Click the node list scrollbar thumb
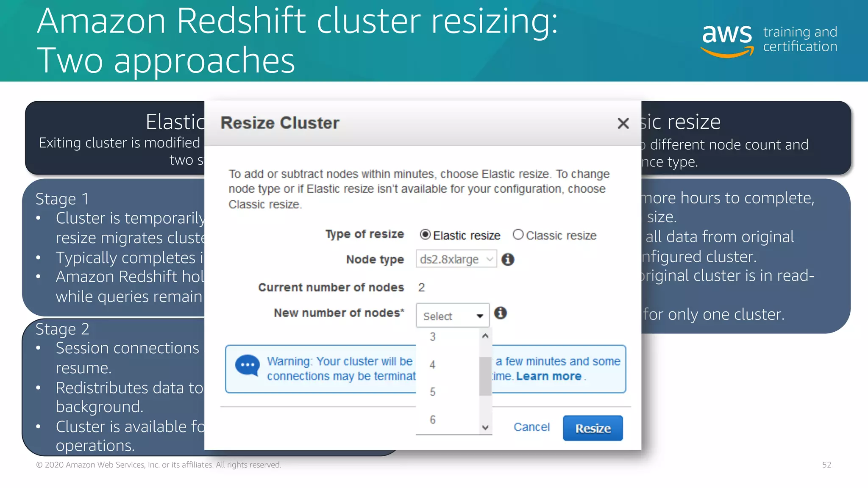The image size is (868, 488). (485, 376)
